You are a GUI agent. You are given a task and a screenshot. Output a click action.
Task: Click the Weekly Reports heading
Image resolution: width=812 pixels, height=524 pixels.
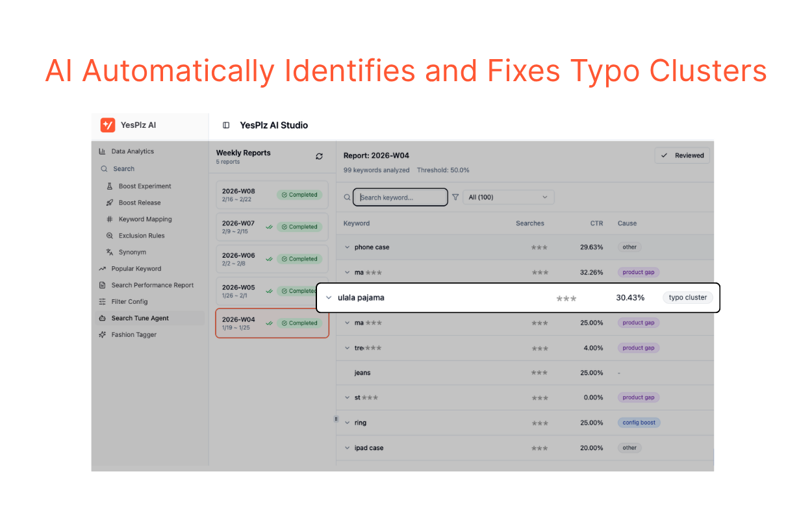pos(244,153)
